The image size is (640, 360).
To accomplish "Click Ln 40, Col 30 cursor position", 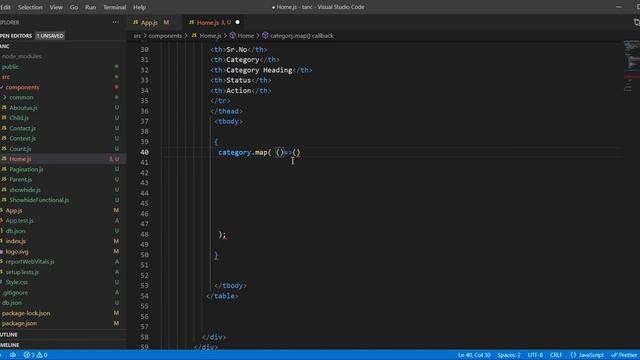I will point(474,355).
